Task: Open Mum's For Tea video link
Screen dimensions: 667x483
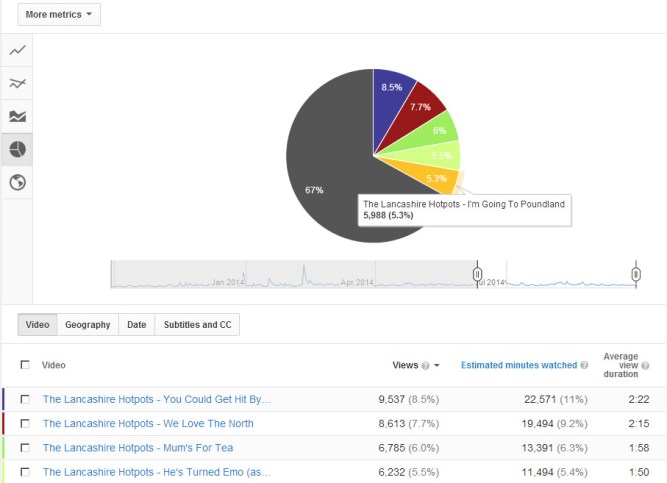Action: click(138, 448)
